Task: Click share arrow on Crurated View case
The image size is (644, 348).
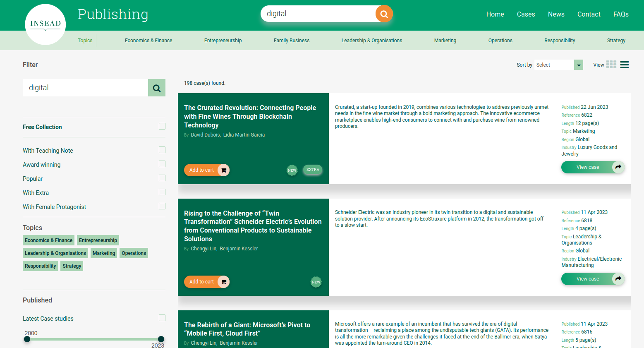Action: (x=618, y=167)
